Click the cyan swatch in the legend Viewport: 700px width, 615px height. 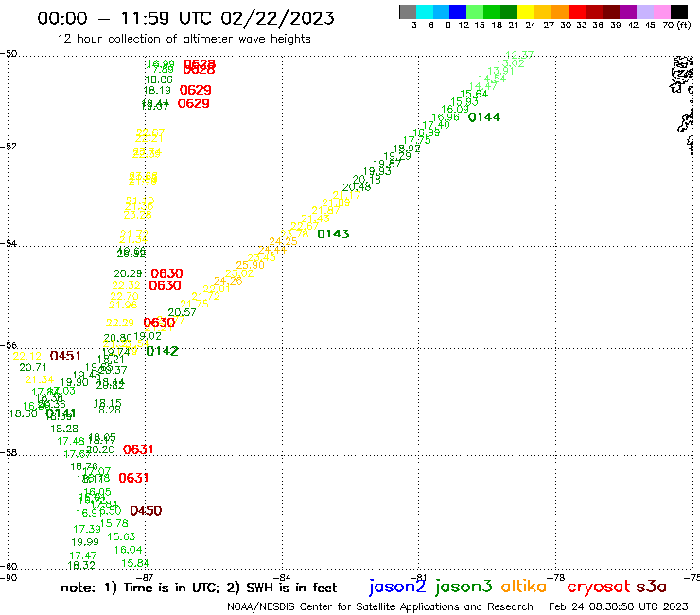click(x=425, y=11)
